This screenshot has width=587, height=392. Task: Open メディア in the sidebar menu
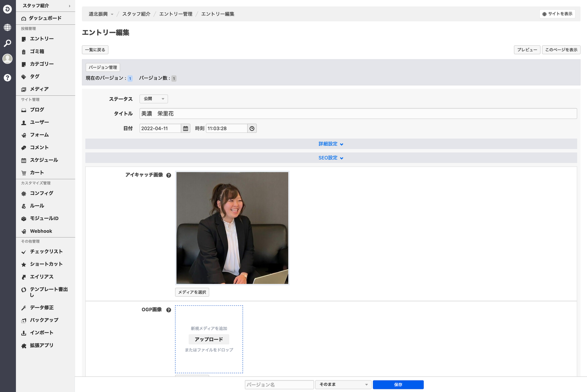[x=39, y=89]
